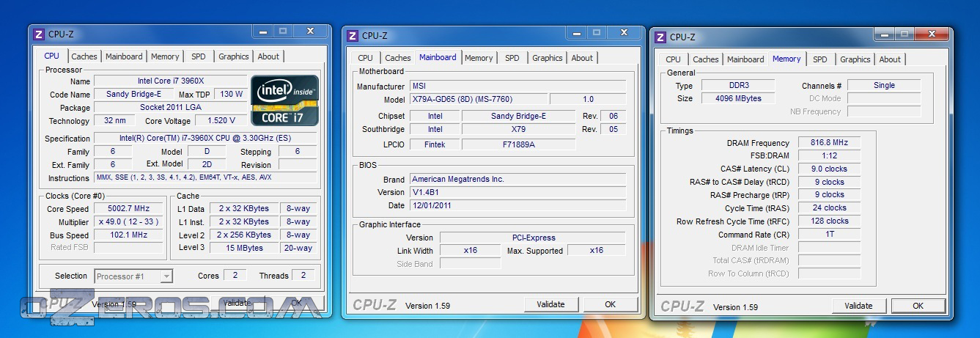
Task: Select CPU tab in Mainboard window
Action: pos(366,58)
